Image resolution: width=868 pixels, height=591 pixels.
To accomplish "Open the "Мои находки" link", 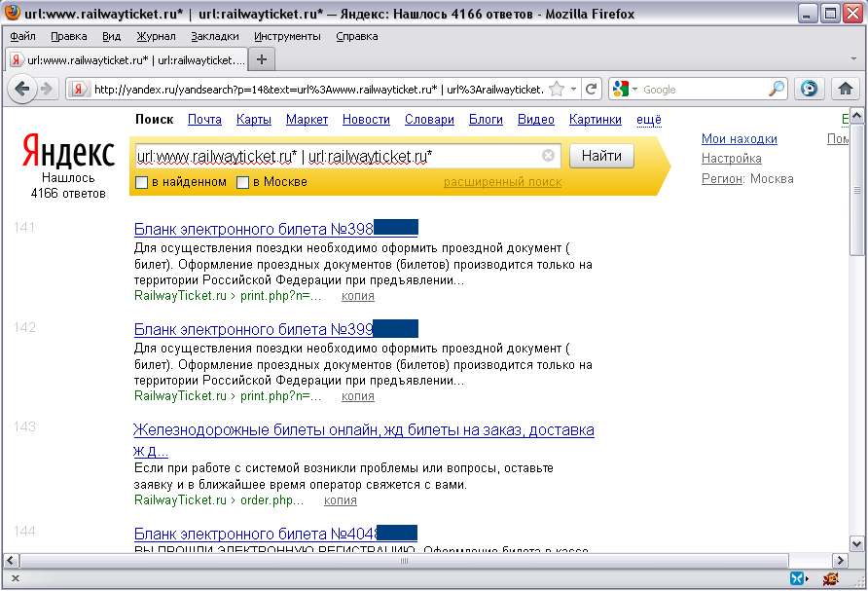I will point(739,139).
